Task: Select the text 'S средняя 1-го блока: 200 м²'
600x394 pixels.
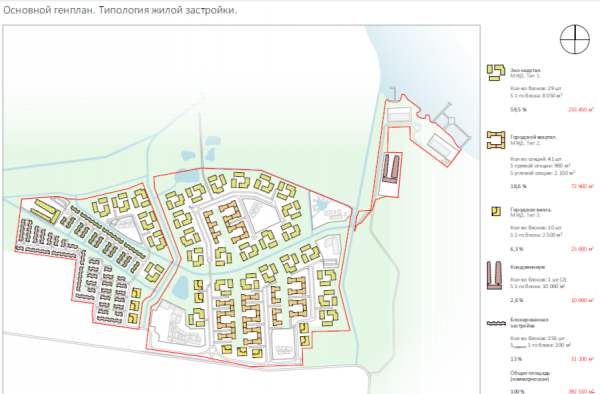Action: point(540,345)
